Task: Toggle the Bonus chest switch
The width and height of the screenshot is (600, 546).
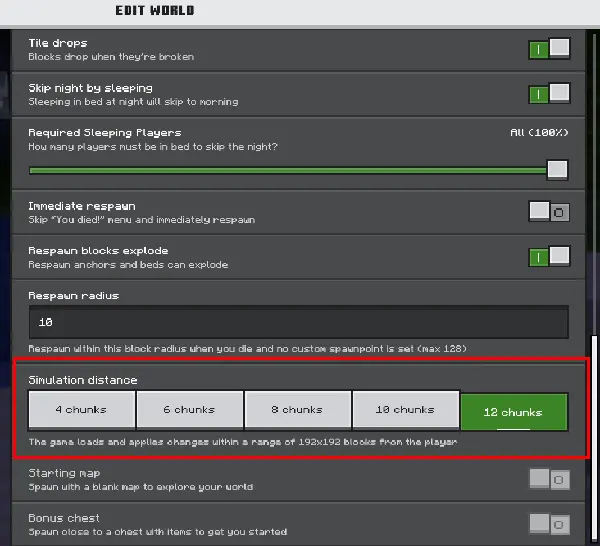Action: point(549,524)
